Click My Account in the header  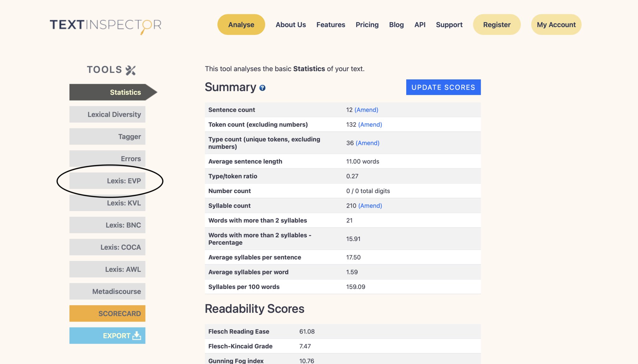[556, 25]
